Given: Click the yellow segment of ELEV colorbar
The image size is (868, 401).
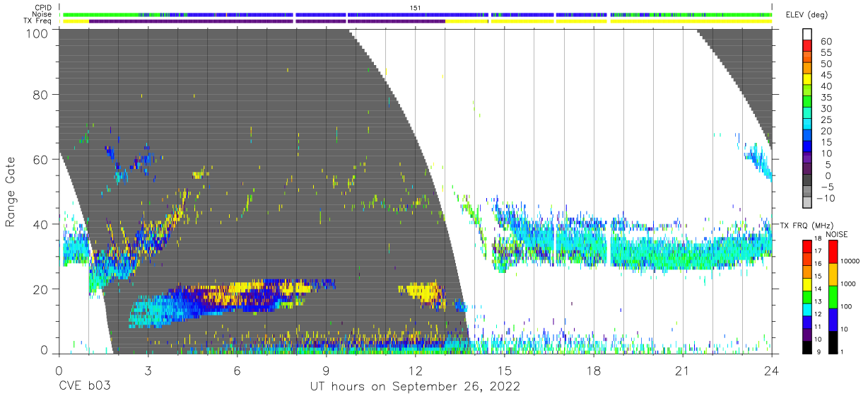Looking at the screenshot, I should point(807,79).
